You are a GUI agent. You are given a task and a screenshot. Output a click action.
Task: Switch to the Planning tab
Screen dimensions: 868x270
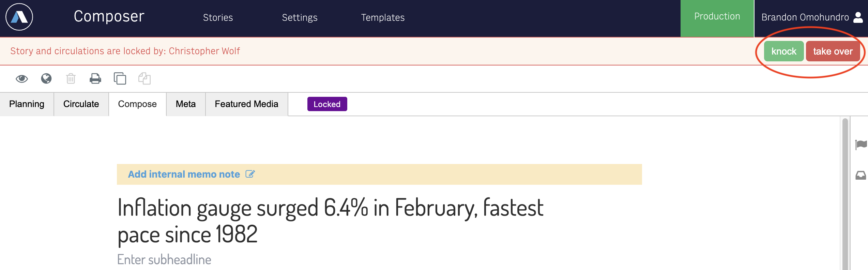click(27, 104)
